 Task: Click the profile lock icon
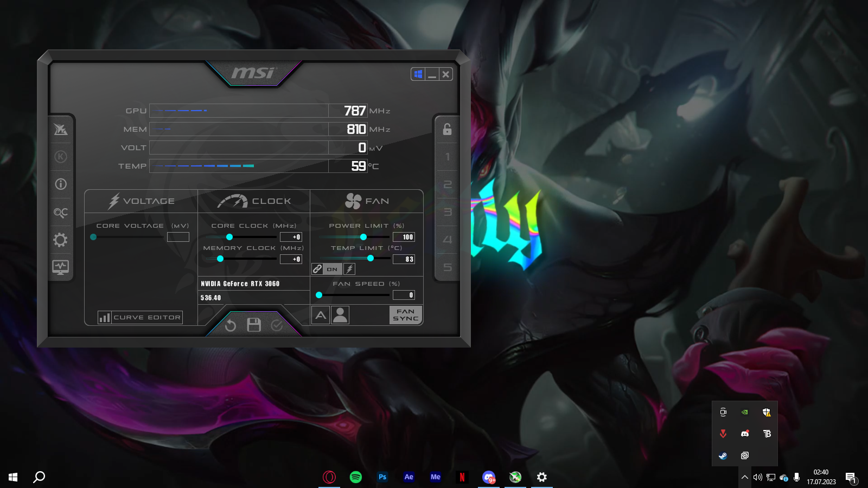click(x=447, y=129)
